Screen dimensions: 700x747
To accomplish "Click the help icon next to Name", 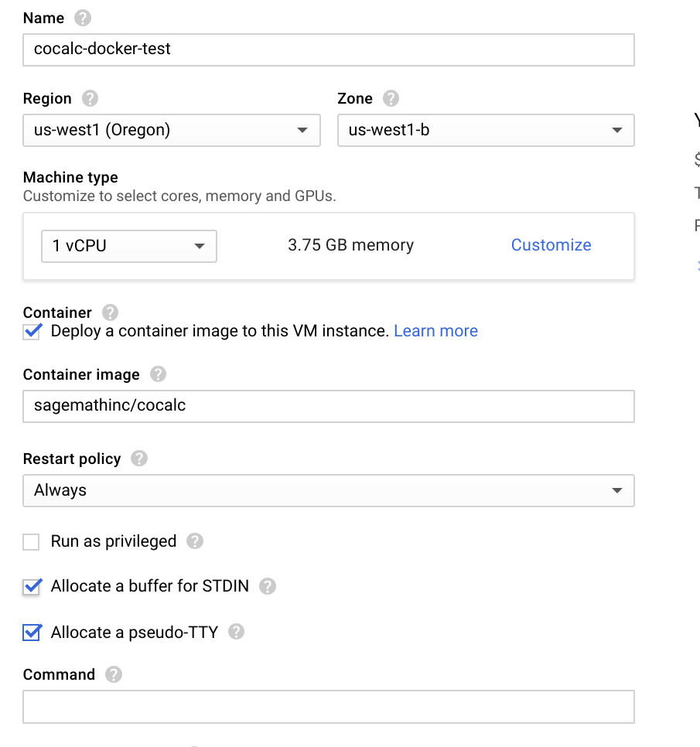I will [83, 18].
